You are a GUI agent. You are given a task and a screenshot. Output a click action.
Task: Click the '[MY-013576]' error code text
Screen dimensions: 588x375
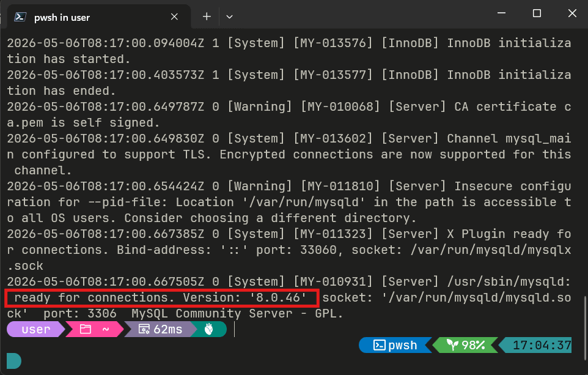tap(333, 43)
